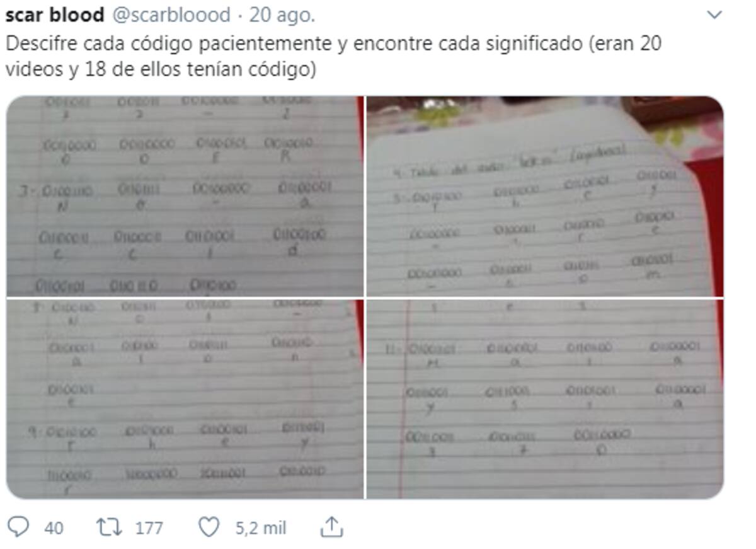Click the tweet text starting with Descifre

(333, 56)
